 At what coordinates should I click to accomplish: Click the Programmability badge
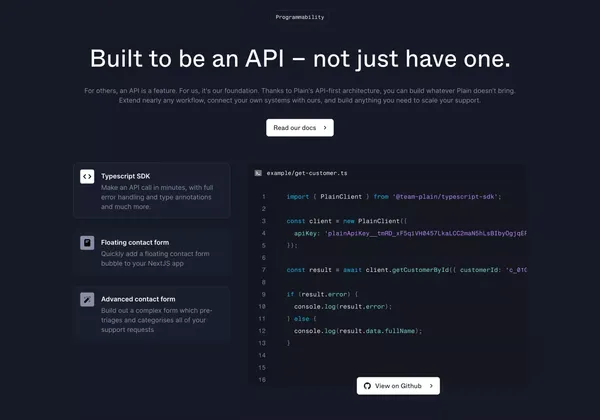tap(300, 17)
